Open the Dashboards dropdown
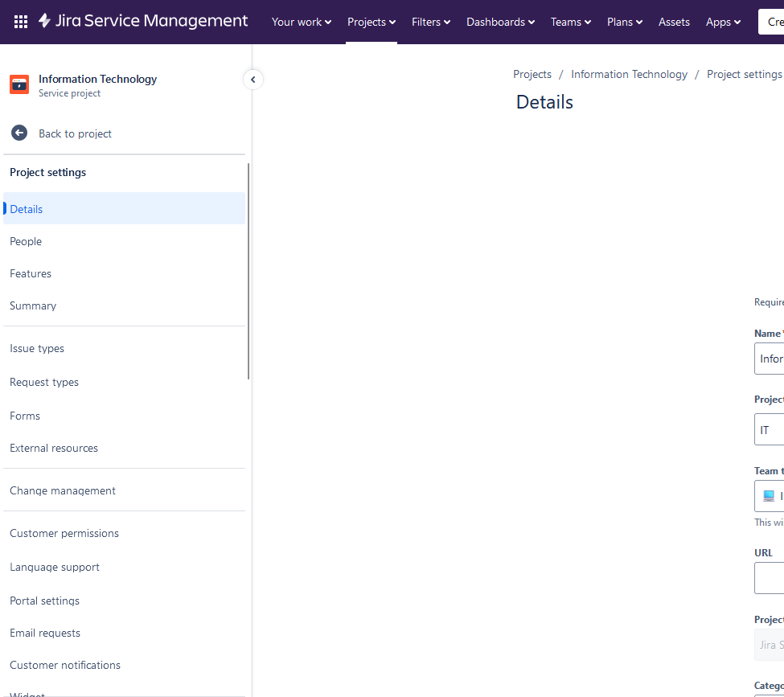Viewport: 784px width, 697px height. (x=500, y=22)
